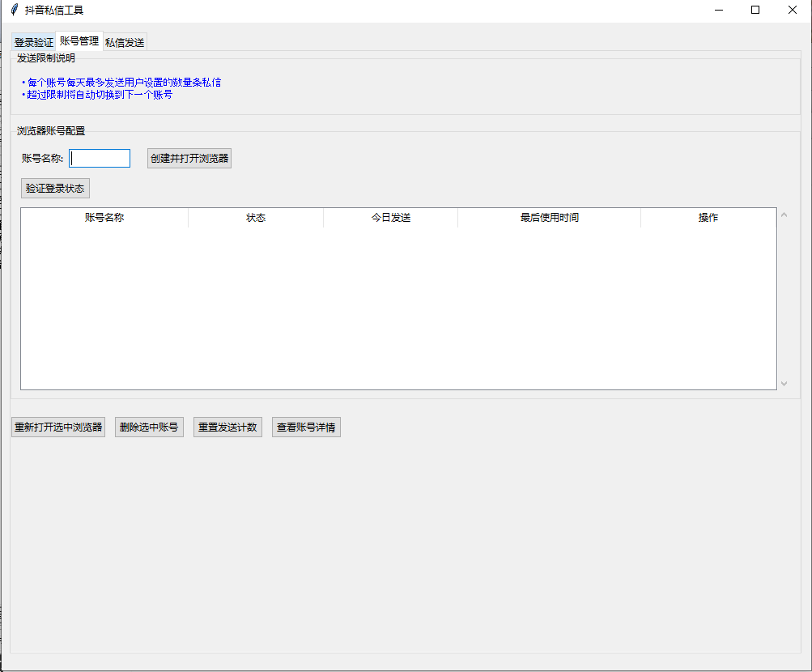Screen dimensions: 812x672
Task: Click the table scrollbar down arrow
Action: (x=784, y=384)
